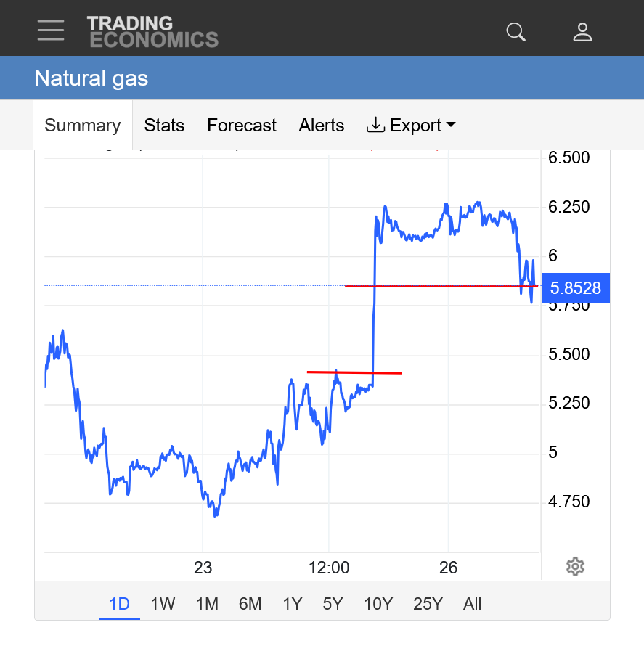Image resolution: width=644 pixels, height=654 pixels.
Task: Select the 10Y time range
Action: tap(378, 604)
